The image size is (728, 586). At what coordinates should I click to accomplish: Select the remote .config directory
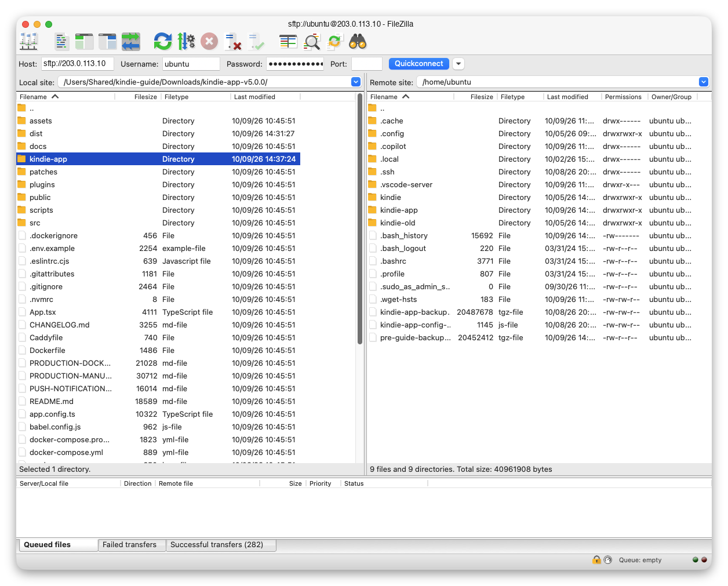tap(532, 133)
